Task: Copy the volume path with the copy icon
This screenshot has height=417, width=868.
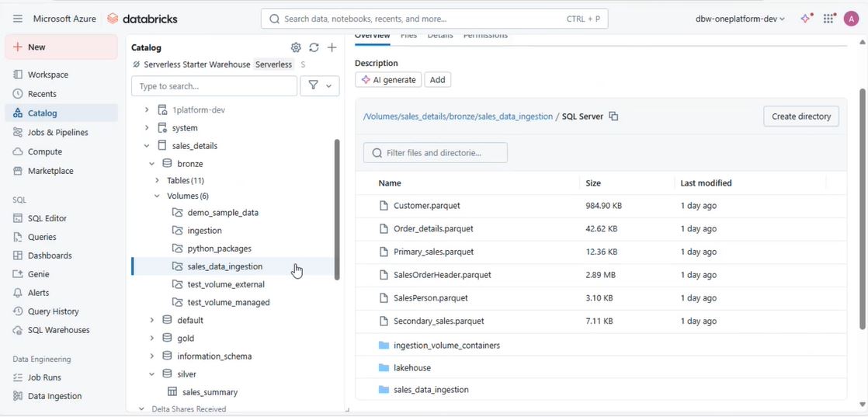Action: (613, 116)
